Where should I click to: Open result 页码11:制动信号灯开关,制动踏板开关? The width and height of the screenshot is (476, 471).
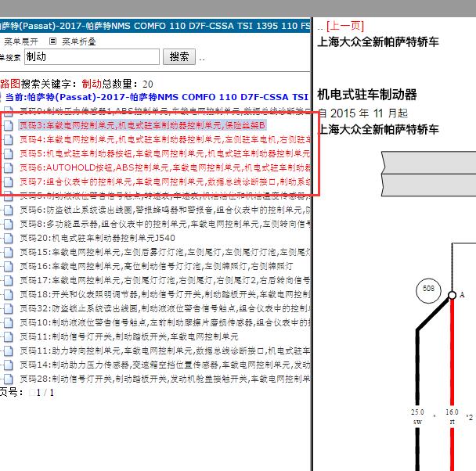(129, 336)
